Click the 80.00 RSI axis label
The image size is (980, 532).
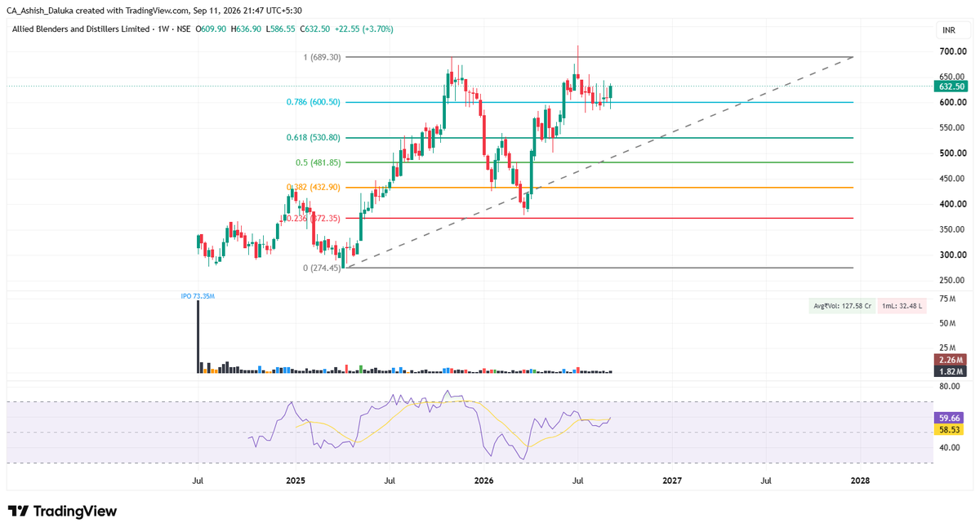[949, 385]
